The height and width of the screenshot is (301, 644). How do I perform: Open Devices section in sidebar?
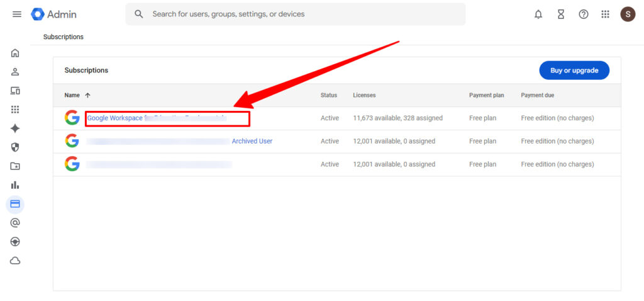point(15,91)
